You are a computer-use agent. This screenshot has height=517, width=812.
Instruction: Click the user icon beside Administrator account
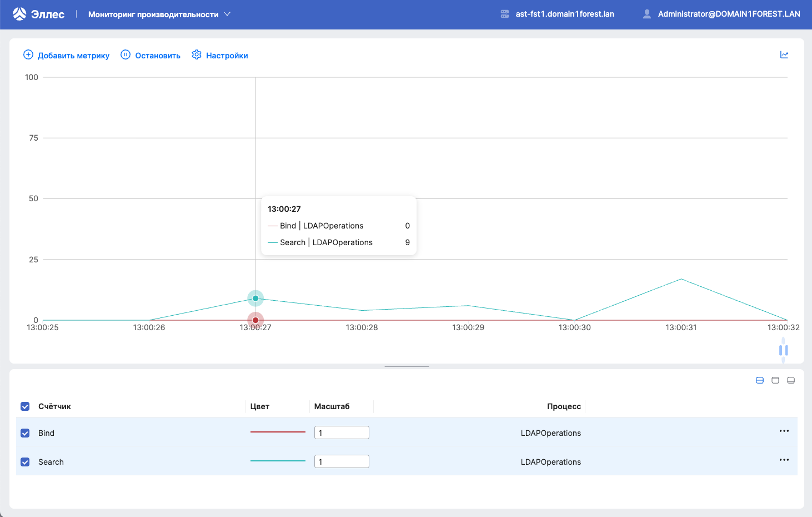(x=646, y=13)
